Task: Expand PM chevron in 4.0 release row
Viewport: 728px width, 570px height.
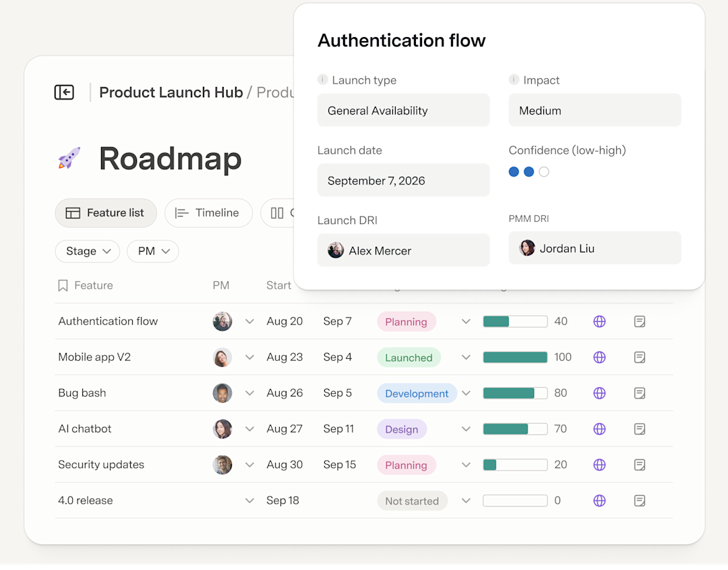Action: (x=249, y=501)
